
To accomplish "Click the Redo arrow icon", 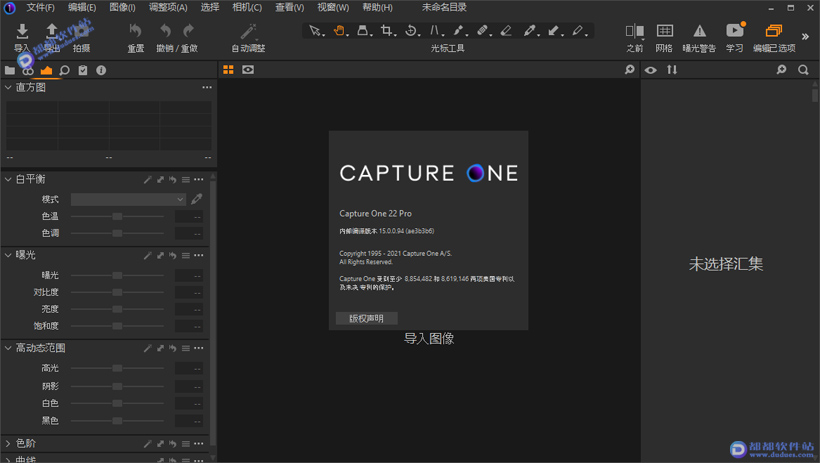I will (x=189, y=31).
